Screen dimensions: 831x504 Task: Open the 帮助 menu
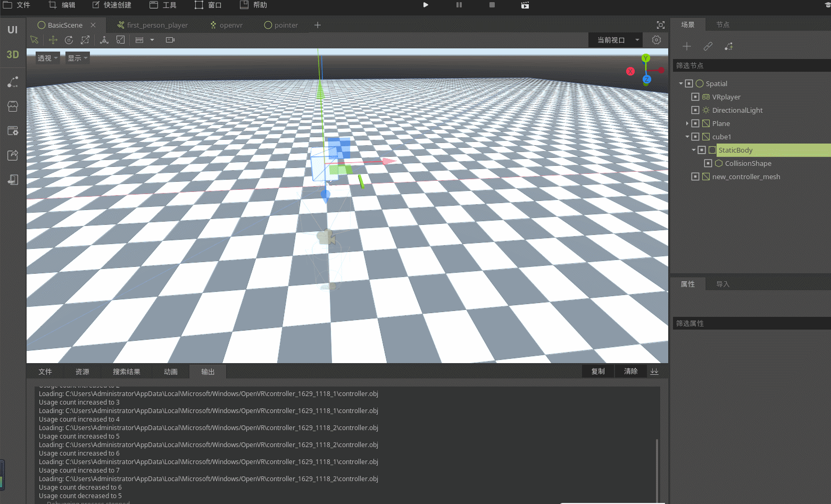point(253,5)
